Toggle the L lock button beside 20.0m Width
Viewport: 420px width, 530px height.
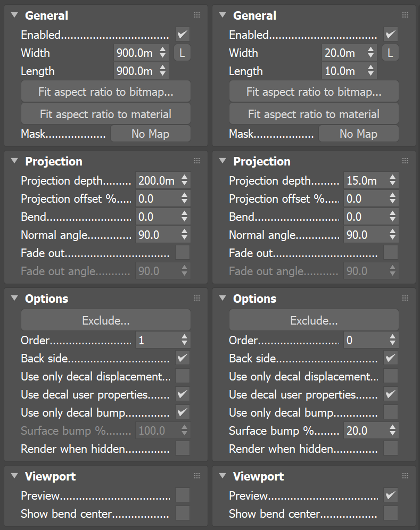point(390,53)
